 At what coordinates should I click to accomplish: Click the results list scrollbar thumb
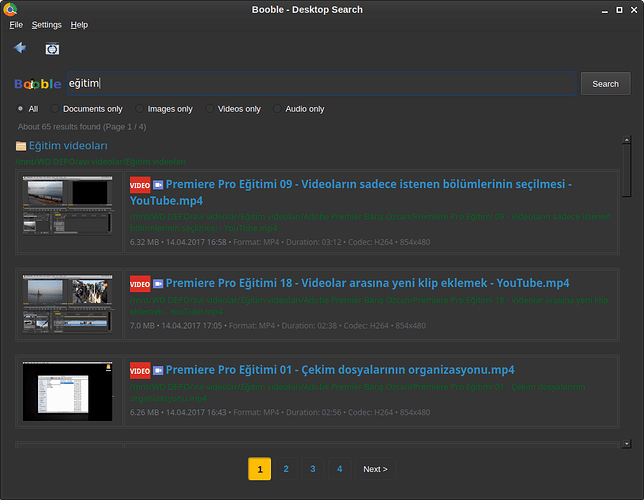(626, 171)
